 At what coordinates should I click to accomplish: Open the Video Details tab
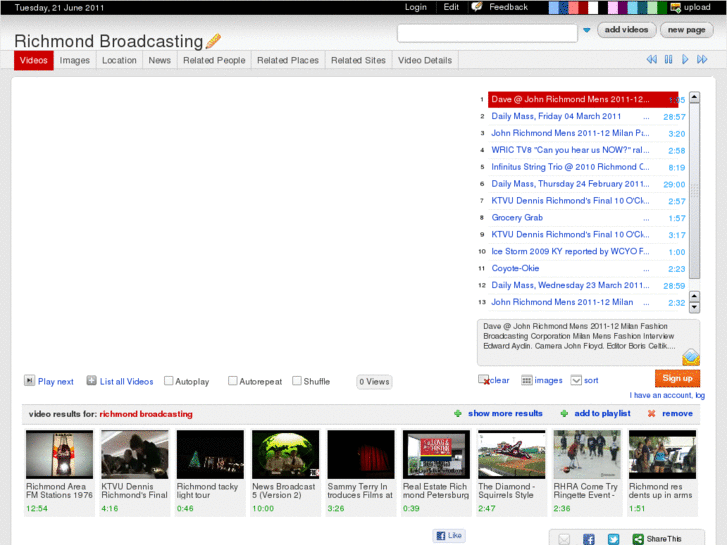(x=425, y=60)
